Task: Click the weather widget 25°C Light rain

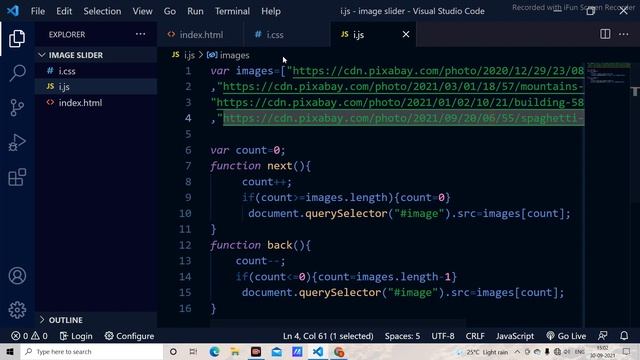Action: (x=482, y=352)
